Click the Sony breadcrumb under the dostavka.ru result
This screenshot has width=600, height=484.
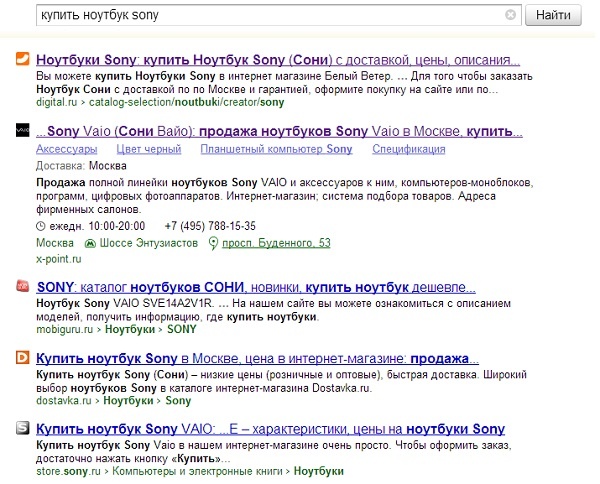point(178,401)
